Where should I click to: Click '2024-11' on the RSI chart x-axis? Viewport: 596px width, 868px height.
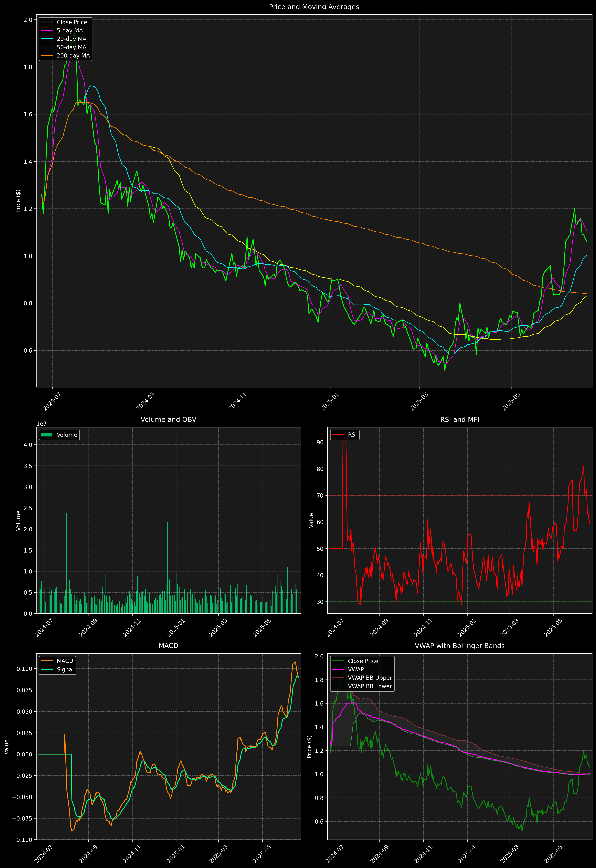pos(423,627)
